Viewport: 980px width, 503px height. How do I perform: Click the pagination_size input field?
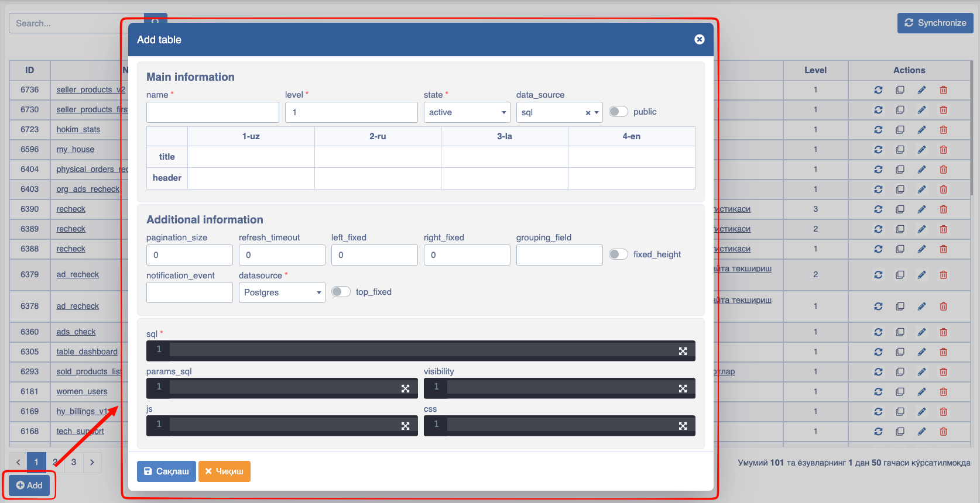click(190, 255)
